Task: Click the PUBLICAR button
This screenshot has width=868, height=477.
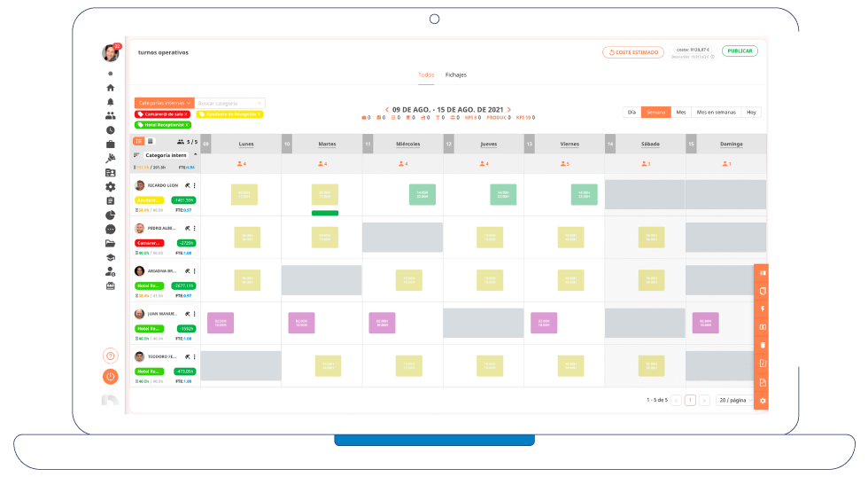Action: (x=740, y=51)
